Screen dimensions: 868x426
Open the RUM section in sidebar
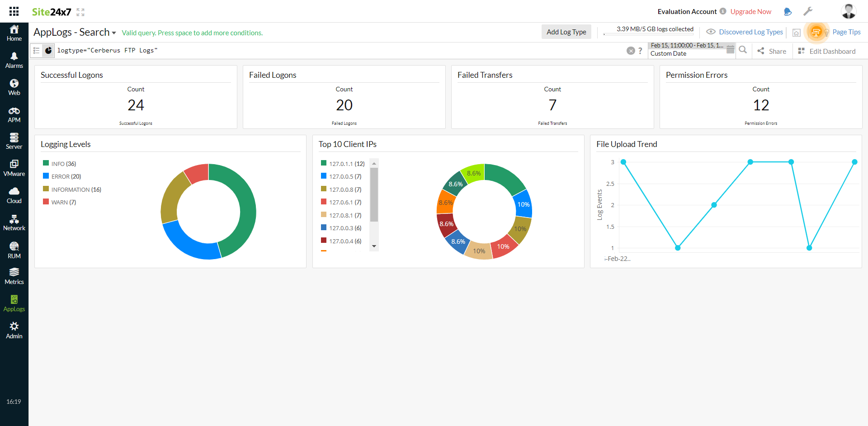coord(14,248)
